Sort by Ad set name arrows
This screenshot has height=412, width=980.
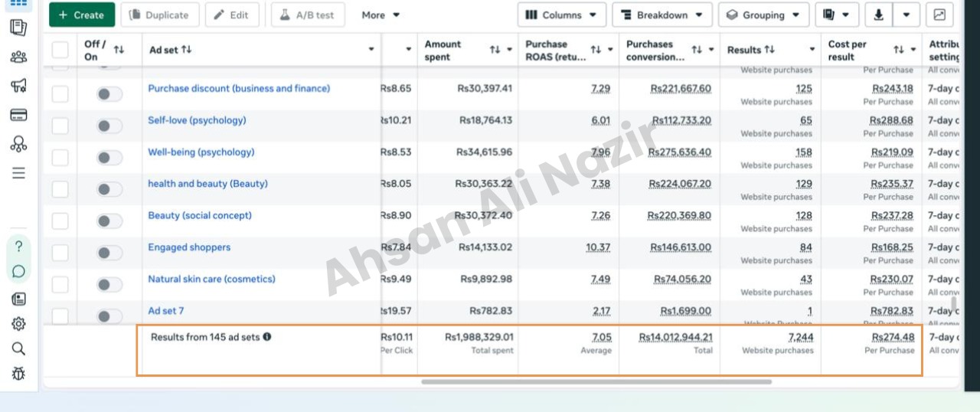[x=187, y=50]
